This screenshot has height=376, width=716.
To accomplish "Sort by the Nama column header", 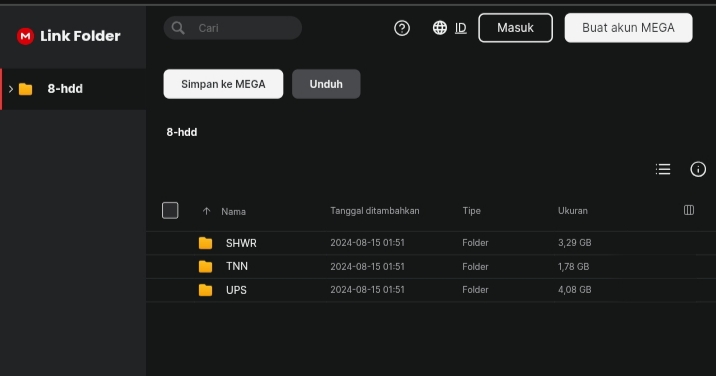I will 233,212.
